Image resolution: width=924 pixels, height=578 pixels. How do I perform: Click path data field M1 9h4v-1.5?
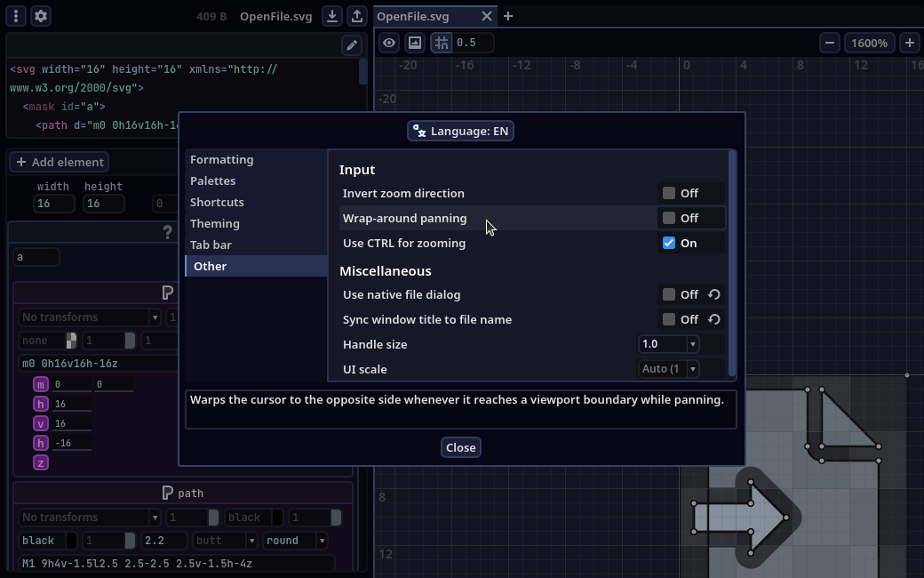click(x=177, y=564)
